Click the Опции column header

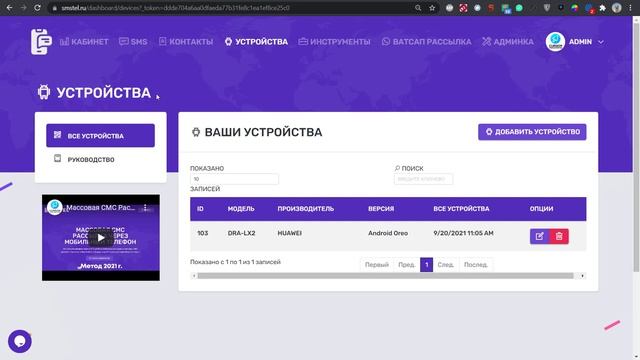coord(542,209)
